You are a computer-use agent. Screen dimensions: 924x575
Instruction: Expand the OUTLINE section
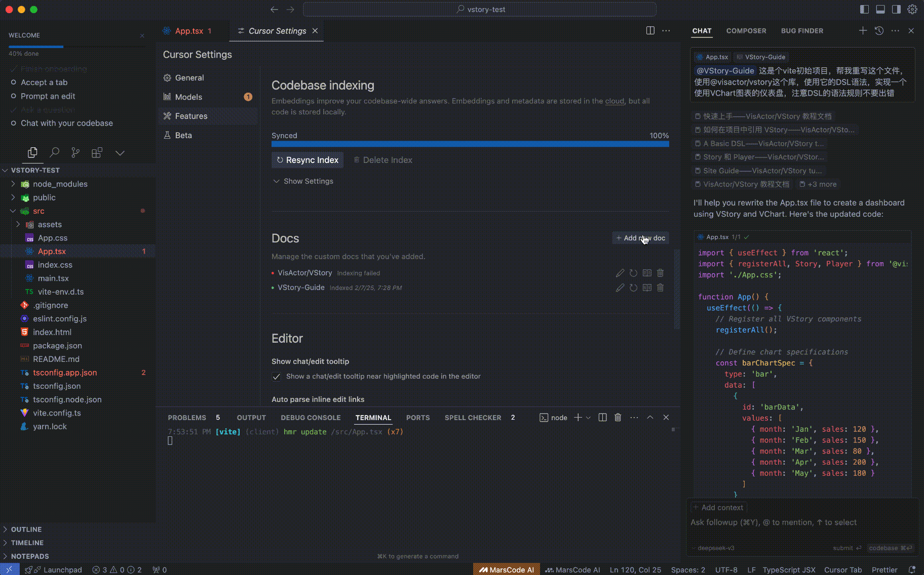point(26,529)
